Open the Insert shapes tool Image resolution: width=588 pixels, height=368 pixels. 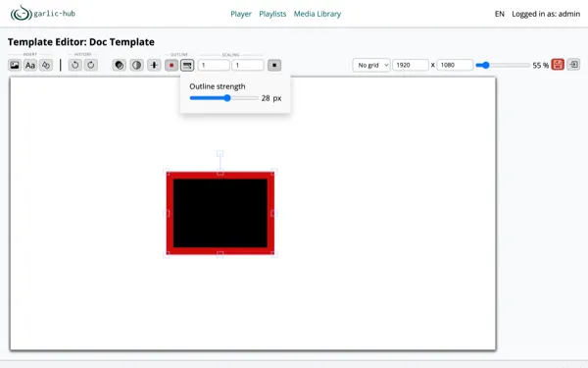click(x=46, y=65)
